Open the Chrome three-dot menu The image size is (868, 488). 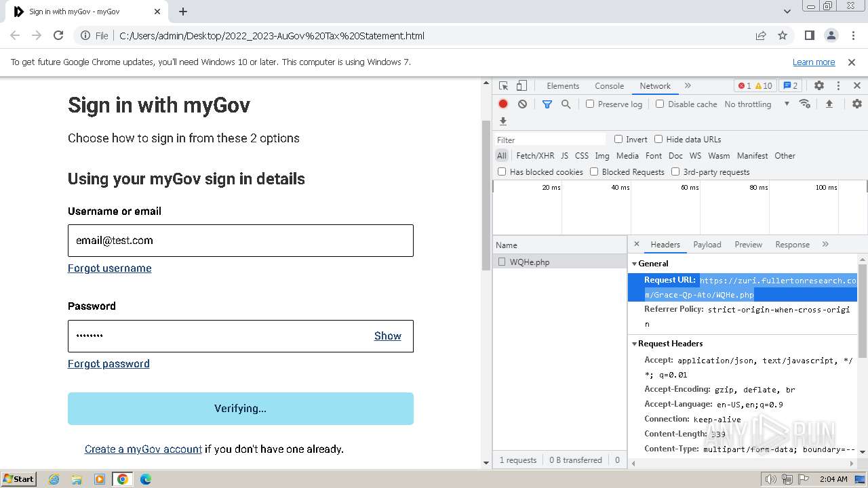(852, 35)
